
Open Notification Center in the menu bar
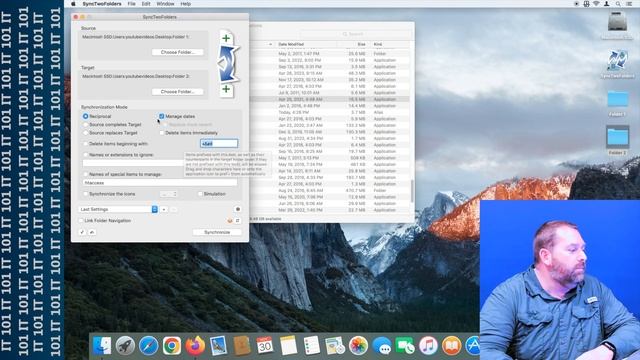(x=629, y=4)
